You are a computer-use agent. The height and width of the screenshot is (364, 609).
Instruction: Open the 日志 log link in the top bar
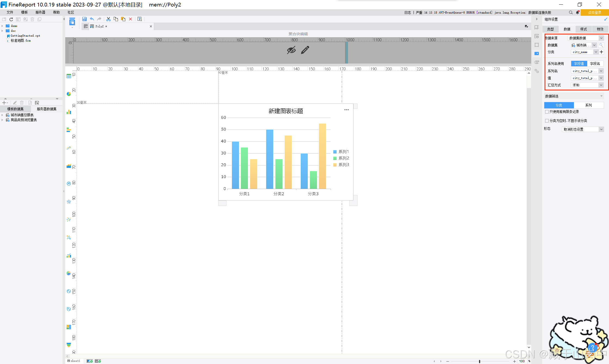coord(408,12)
